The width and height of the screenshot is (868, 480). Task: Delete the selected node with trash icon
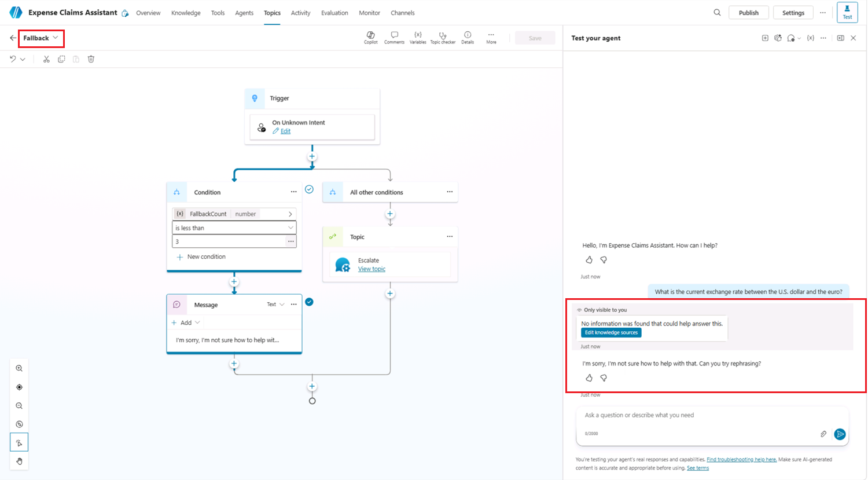[91, 59]
